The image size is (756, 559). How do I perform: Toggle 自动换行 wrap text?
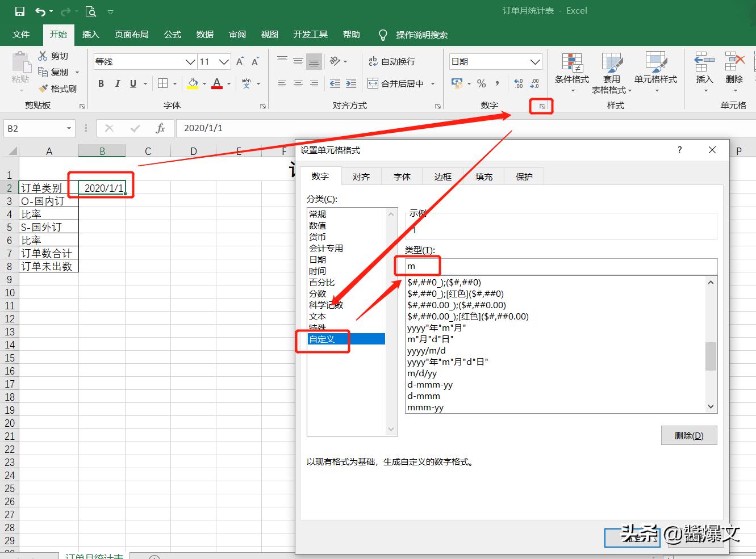point(392,61)
